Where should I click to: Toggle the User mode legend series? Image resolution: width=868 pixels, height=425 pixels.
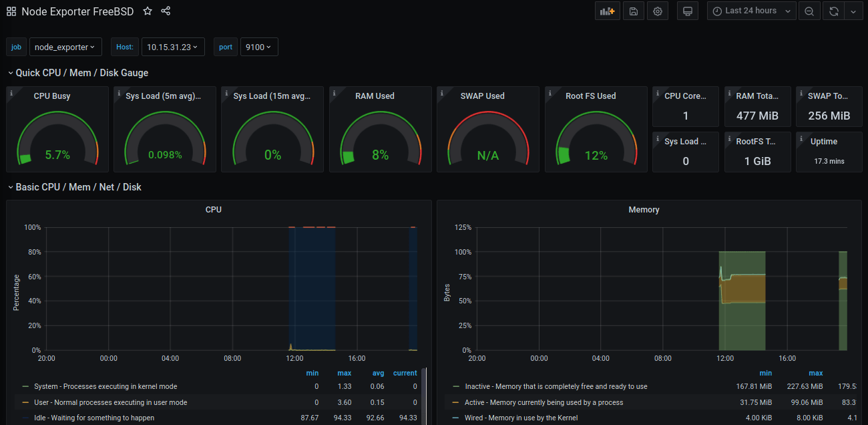[x=110, y=402]
